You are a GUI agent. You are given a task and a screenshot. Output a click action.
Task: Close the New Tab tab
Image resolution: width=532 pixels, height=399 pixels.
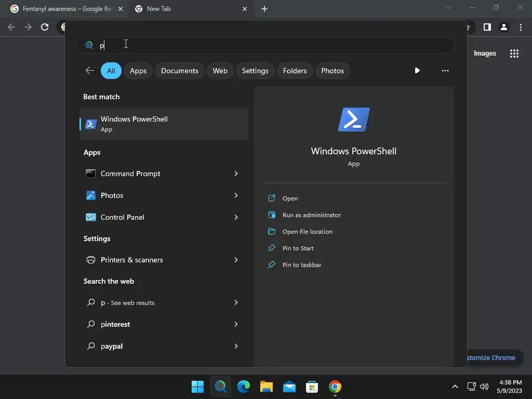coord(245,9)
